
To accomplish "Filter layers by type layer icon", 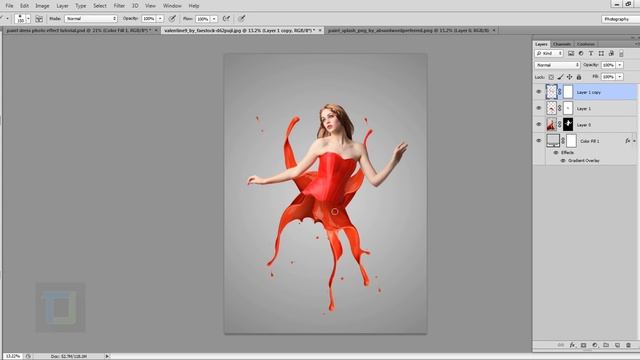I will (591, 53).
